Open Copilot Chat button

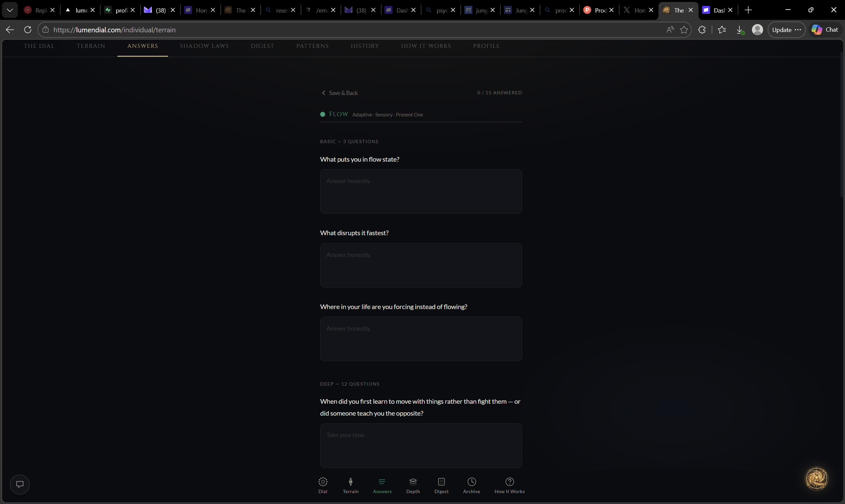[x=825, y=30]
